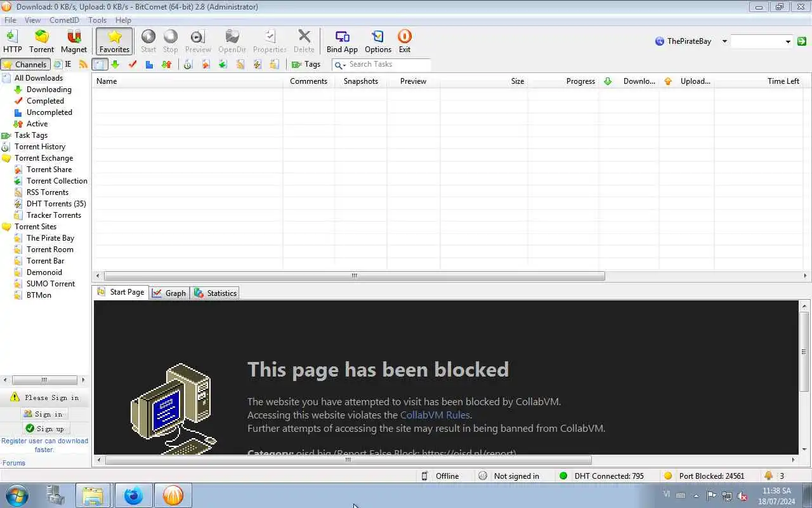
Task: Open Torrent Share item
Action: 49,170
